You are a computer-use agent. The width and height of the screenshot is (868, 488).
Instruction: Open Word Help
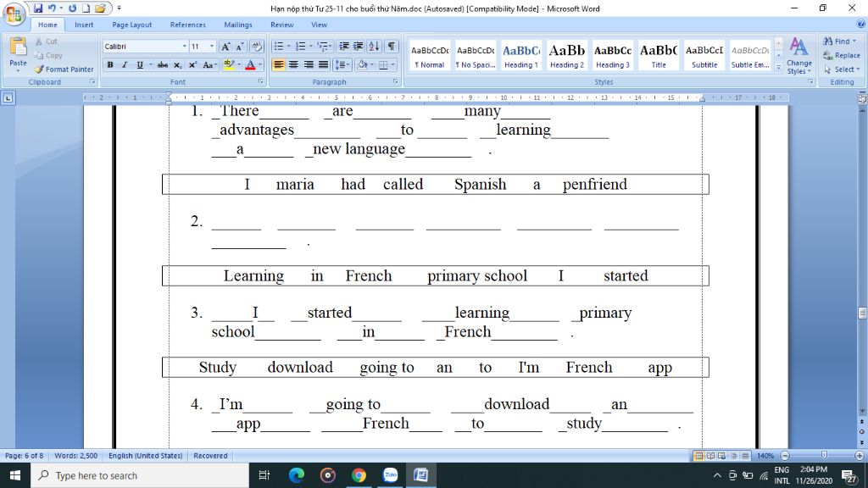(x=861, y=25)
